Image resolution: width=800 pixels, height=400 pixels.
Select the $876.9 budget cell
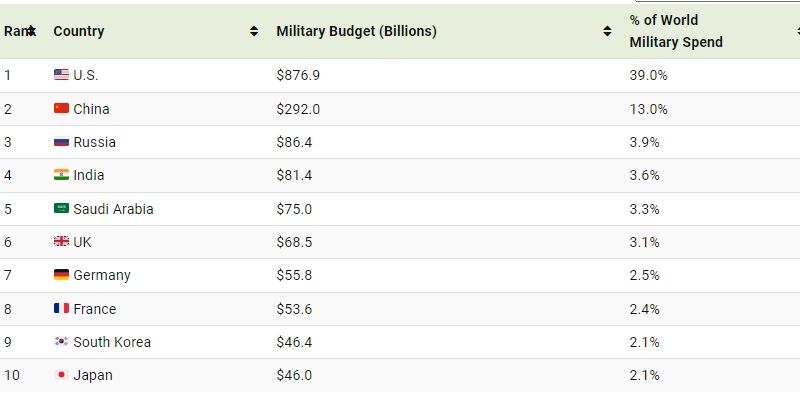(x=298, y=75)
